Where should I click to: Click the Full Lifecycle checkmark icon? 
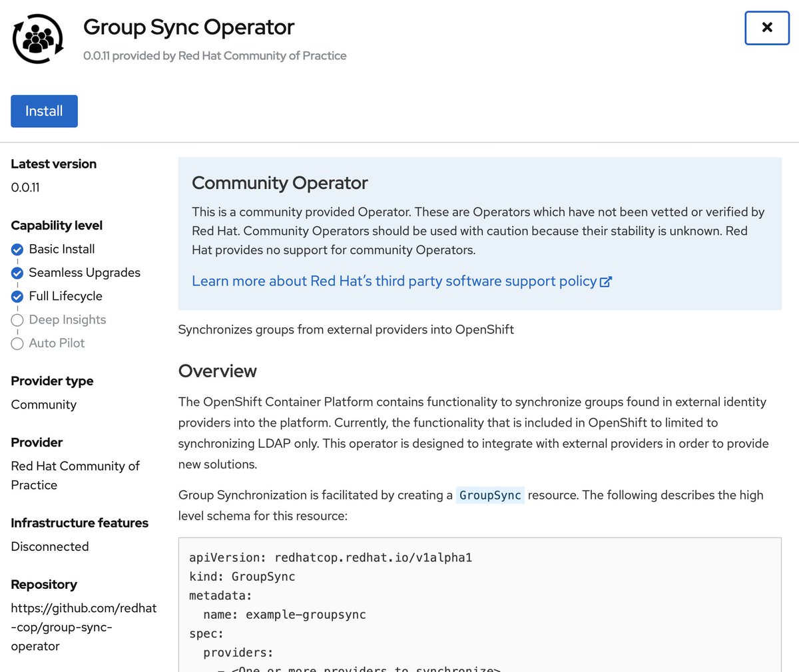(x=17, y=297)
